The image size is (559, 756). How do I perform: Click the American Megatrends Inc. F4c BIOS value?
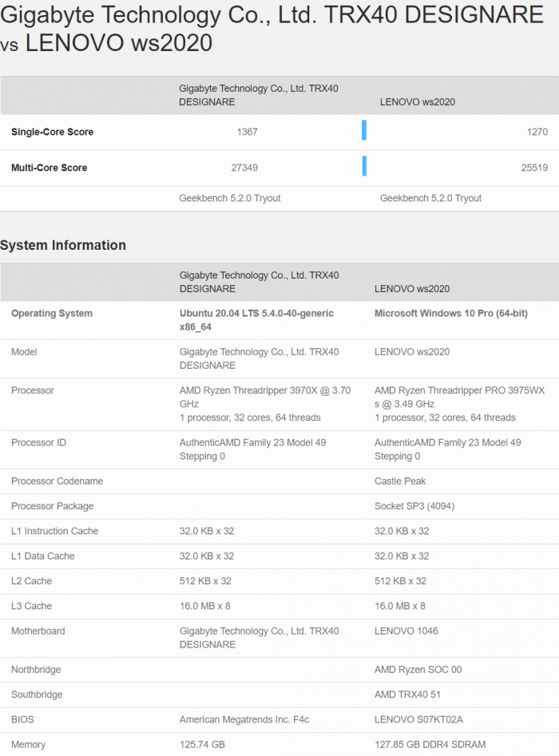coord(244,719)
